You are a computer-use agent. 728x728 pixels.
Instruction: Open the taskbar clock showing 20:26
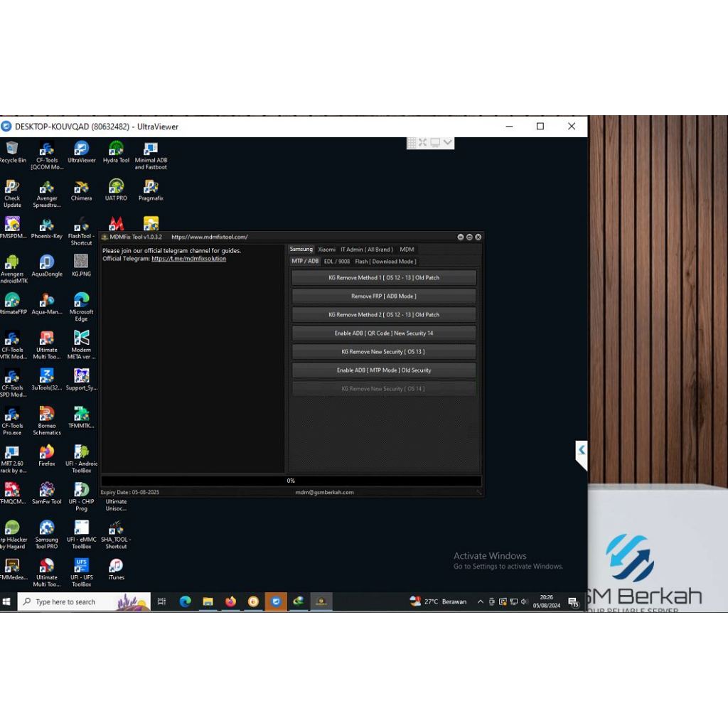tap(547, 601)
